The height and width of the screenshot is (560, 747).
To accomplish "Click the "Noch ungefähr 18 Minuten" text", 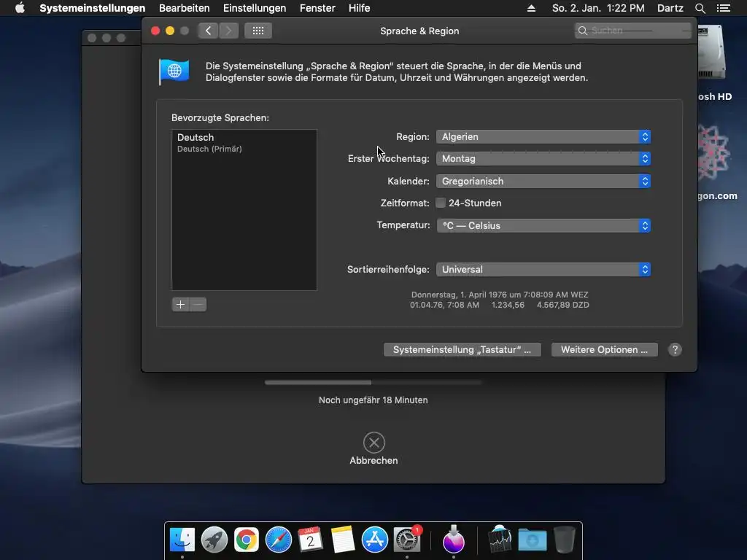I will point(373,400).
